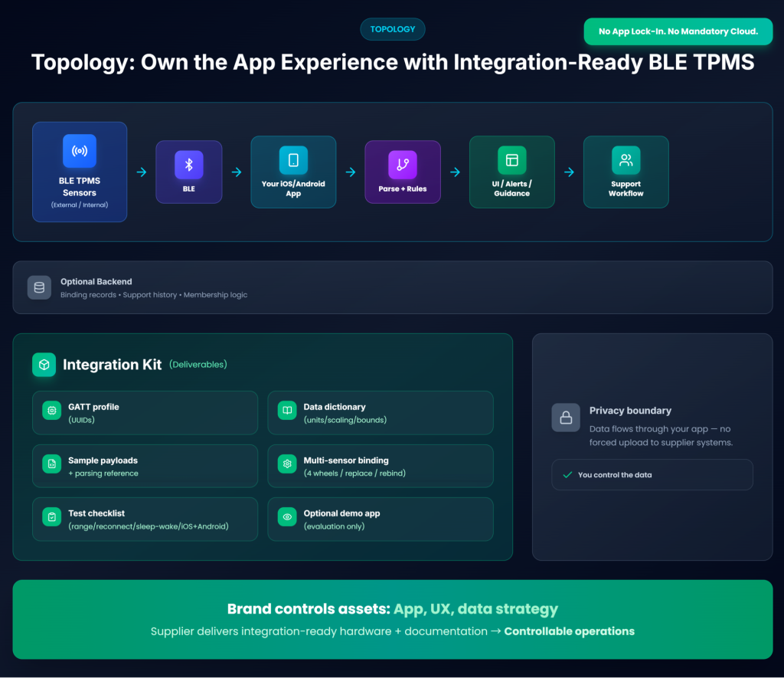Click the Bluetooth icon in BLE box
This screenshot has height=678, width=784.
pyautogui.click(x=189, y=164)
